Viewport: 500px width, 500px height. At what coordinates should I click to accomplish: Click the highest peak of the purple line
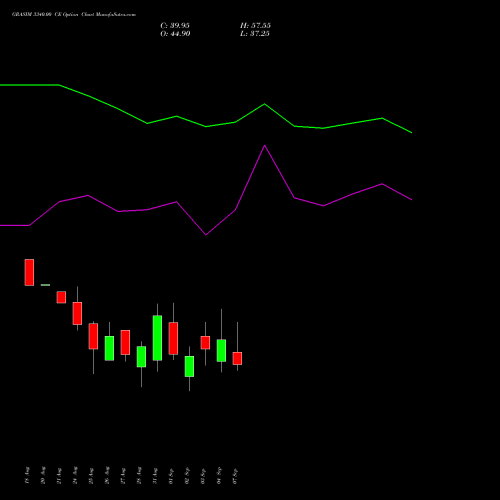(x=265, y=146)
